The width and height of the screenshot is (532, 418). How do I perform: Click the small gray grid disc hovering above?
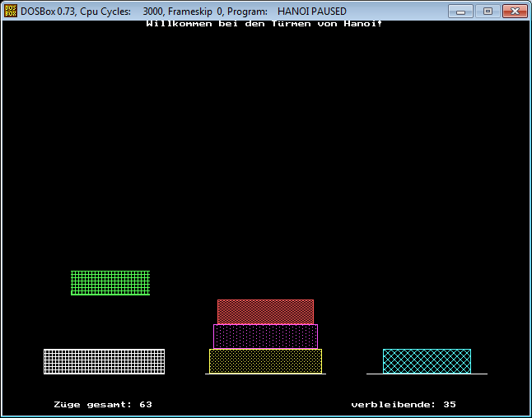point(110,281)
